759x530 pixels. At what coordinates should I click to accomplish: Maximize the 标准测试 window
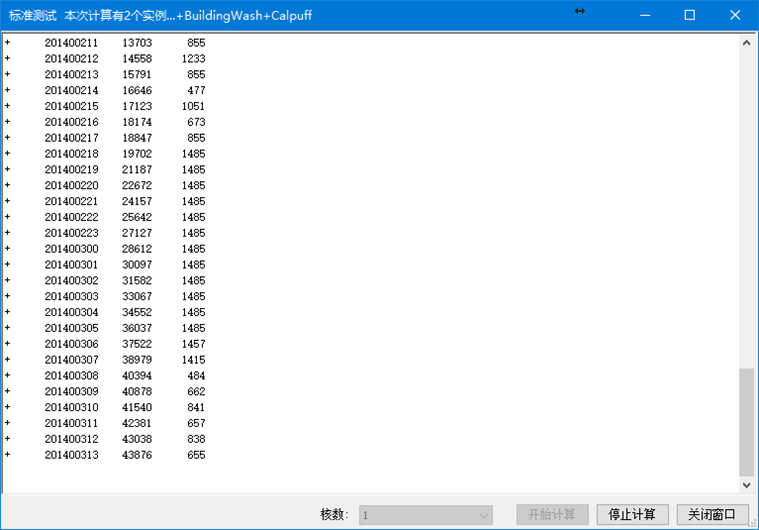tap(689, 15)
